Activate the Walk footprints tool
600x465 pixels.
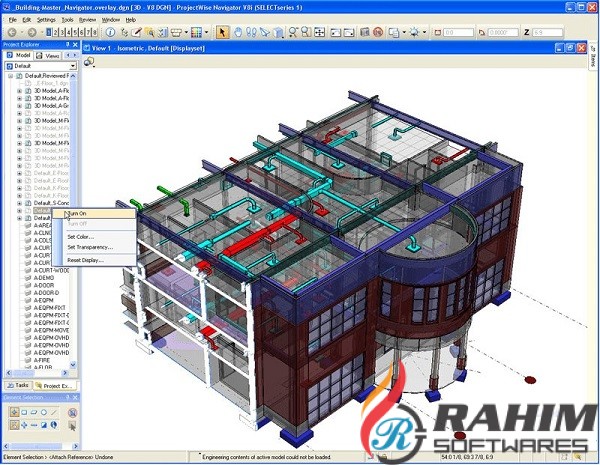(x=251, y=33)
